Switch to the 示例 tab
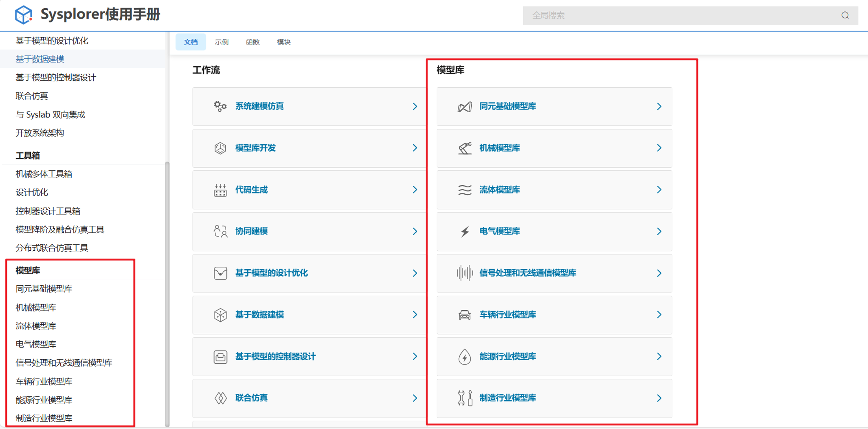Viewport: 868px width, 429px height. pos(221,42)
